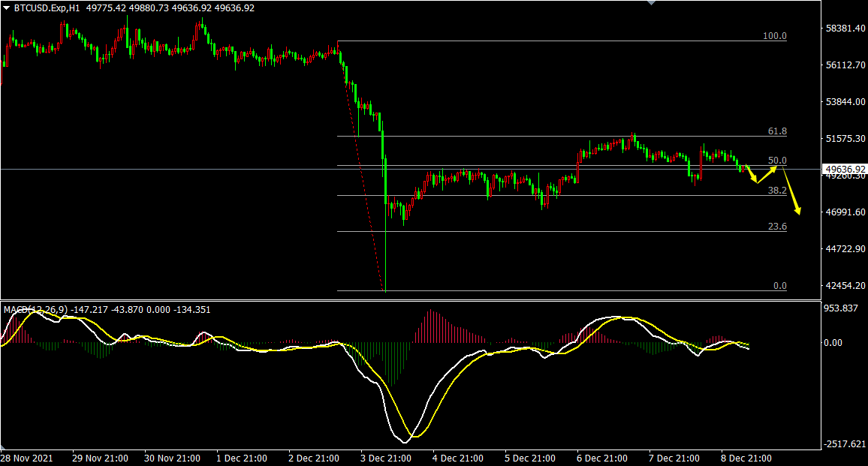Click the Fibonacci 38.2 level label

(776, 191)
